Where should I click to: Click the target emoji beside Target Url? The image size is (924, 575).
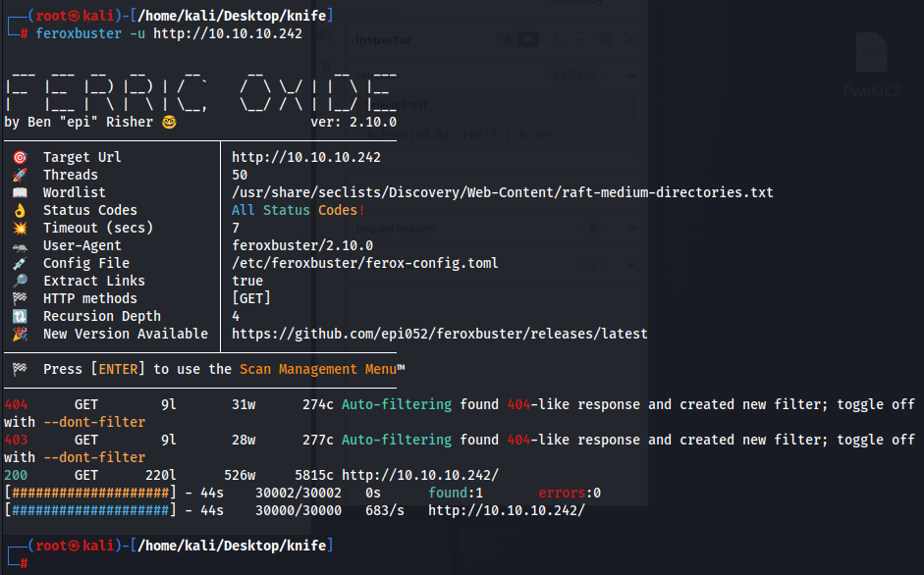[x=20, y=157]
